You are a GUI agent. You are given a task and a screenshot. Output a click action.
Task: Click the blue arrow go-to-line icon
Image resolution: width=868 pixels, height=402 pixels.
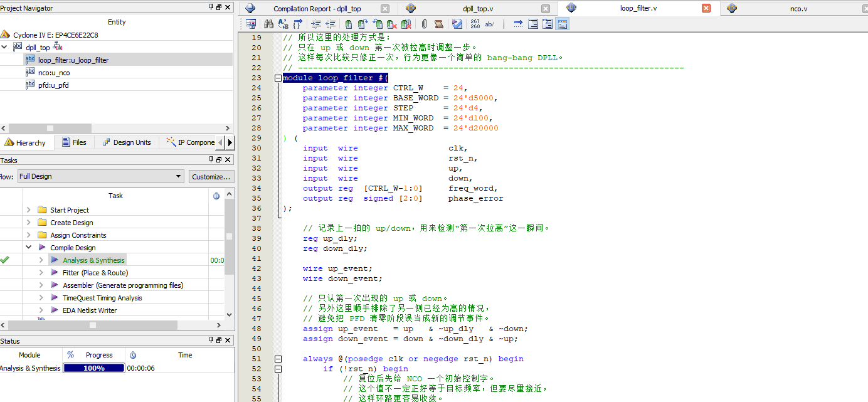click(x=518, y=24)
